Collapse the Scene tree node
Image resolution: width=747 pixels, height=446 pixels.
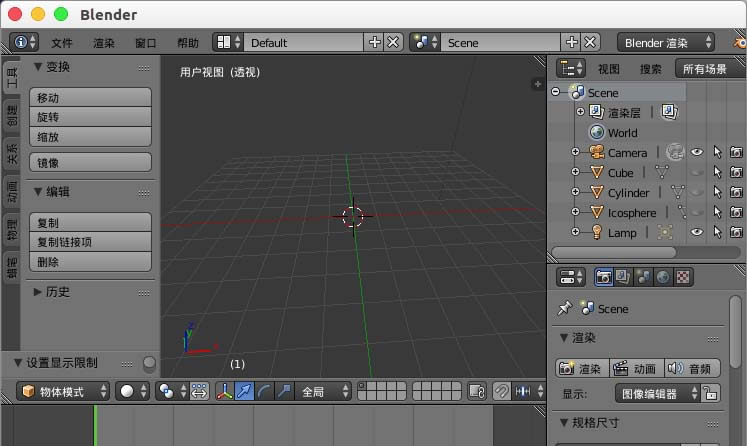[x=555, y=91]
